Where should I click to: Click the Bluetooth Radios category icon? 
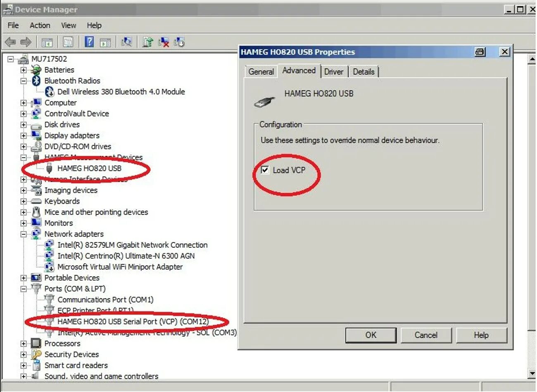pyautogui.click(x=36, y=81)
